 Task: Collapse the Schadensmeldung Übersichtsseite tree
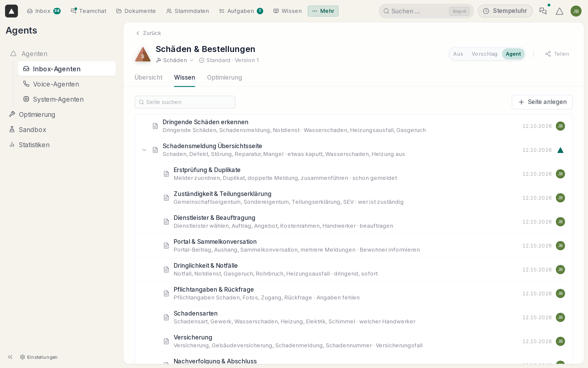[x=144, y=150]
